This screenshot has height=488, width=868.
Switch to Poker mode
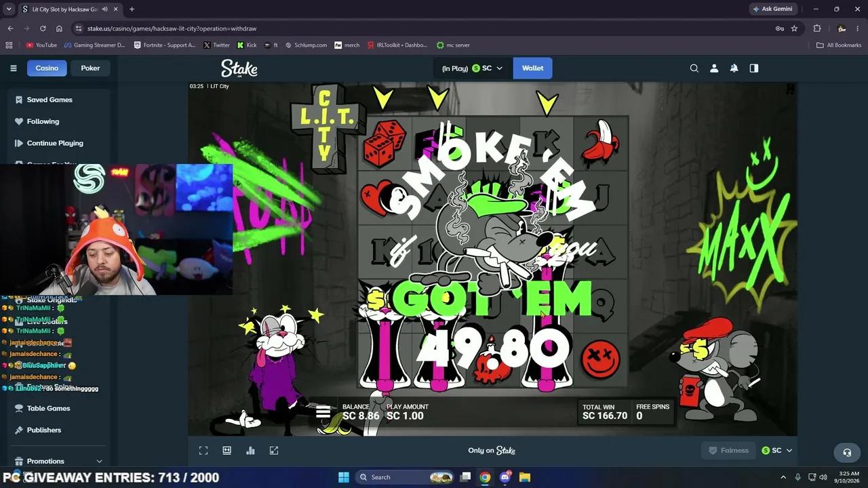[x=90, y=68]
